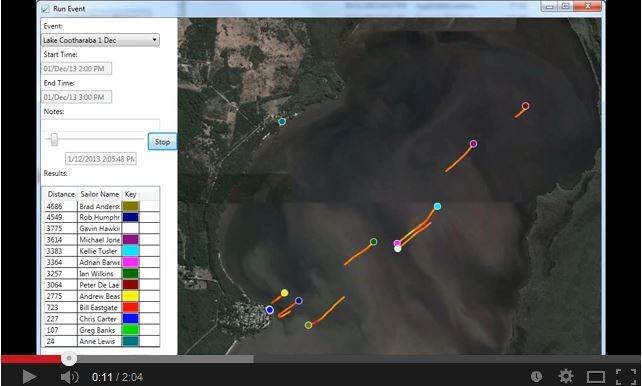Click the red key swatch for Bill Eastgate
642x386 pixels.
131,307
